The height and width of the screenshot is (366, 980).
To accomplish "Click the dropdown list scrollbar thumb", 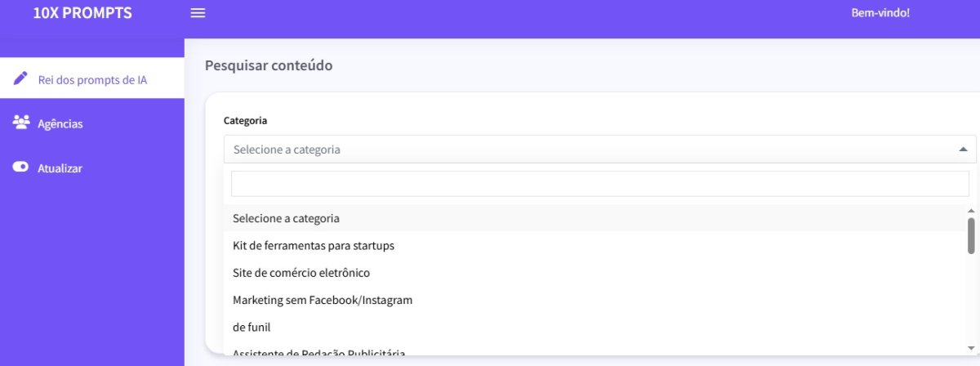I will (971, 235).
